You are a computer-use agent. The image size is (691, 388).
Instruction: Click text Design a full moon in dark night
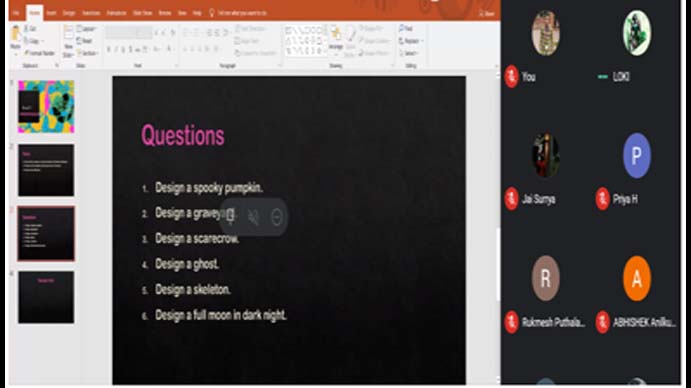tap(221, 315)
